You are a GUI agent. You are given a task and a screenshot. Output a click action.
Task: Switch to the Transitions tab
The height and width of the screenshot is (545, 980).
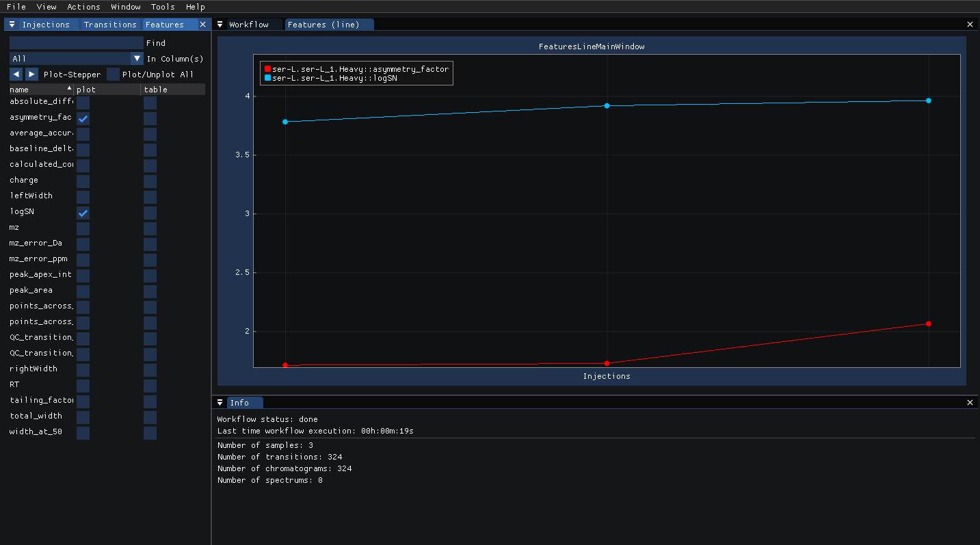coord(110,25)
